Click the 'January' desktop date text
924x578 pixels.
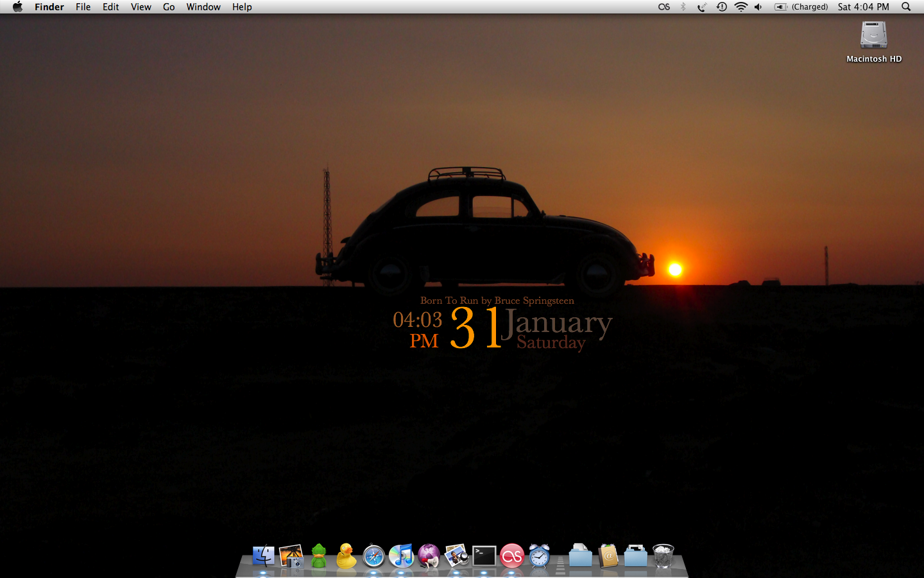tap(557, 323)
